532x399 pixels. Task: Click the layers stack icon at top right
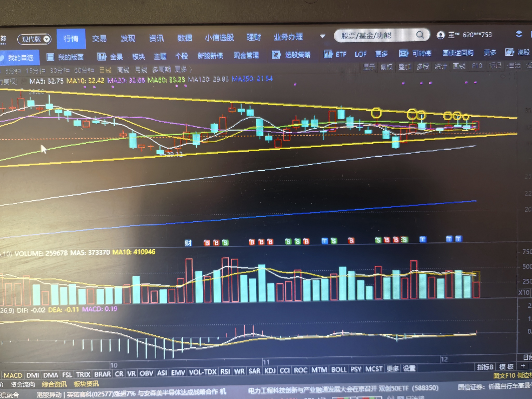[519, 34]
